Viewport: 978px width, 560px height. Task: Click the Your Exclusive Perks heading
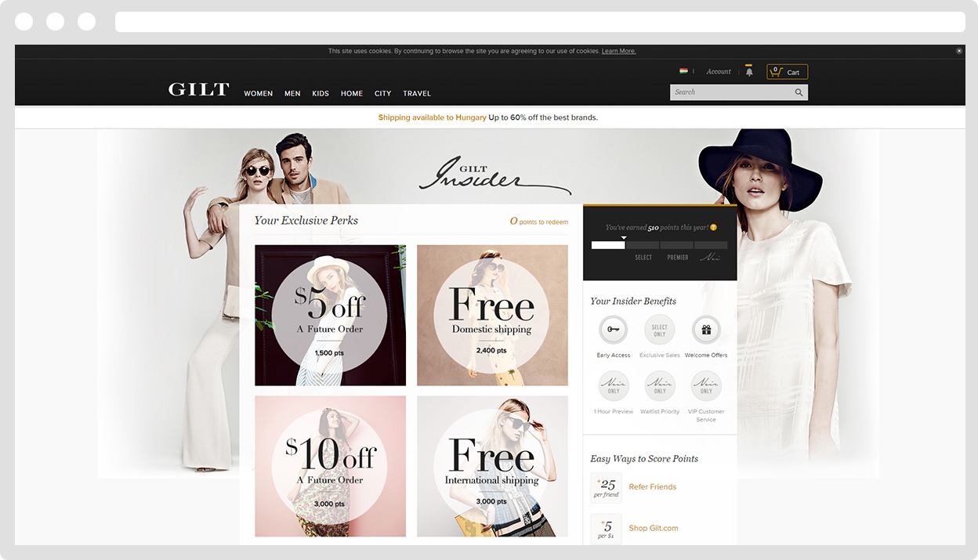coord(306,221)
